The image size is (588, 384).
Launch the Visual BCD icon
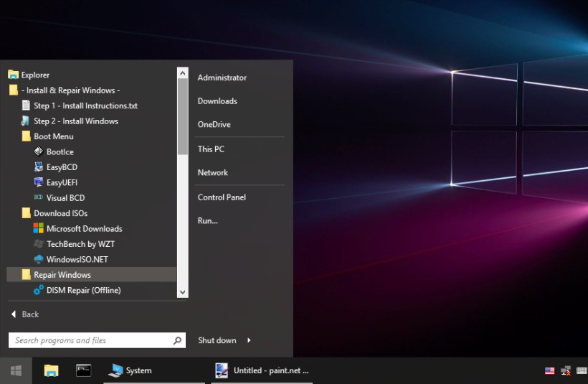(x=38, y=197)
